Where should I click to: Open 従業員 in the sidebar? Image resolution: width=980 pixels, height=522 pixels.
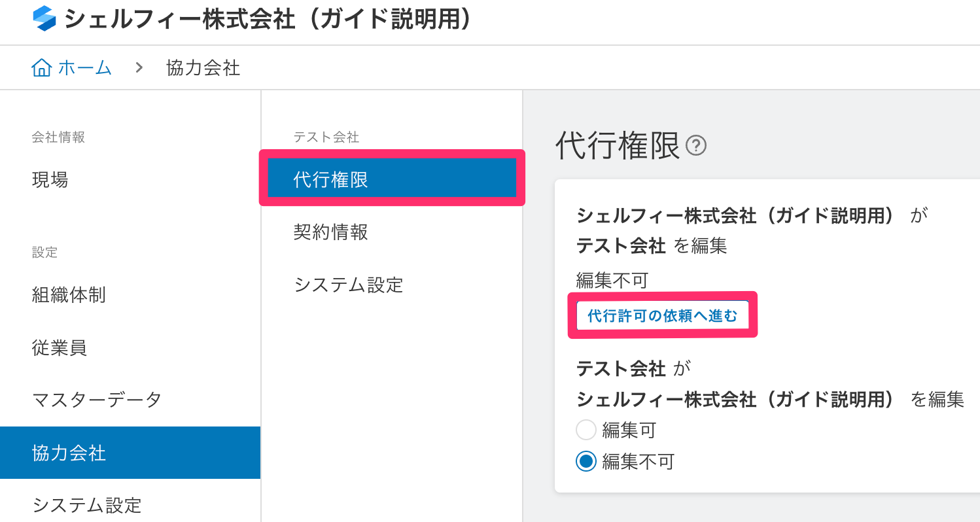click(x=60, y=347)
